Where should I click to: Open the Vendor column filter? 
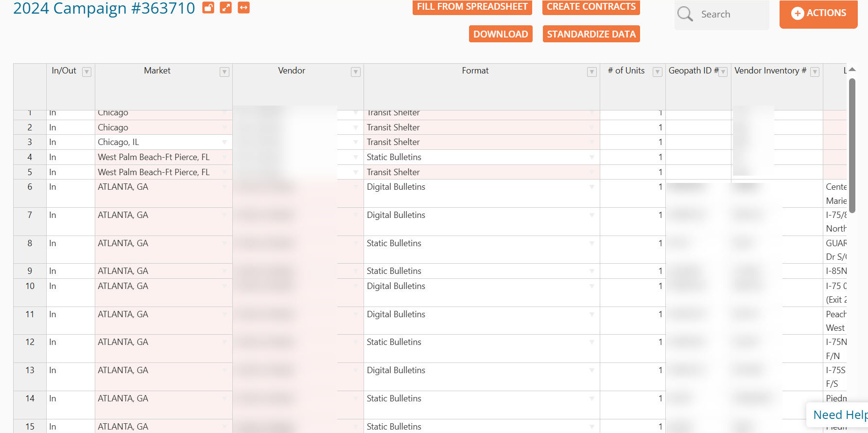[356, 72]
